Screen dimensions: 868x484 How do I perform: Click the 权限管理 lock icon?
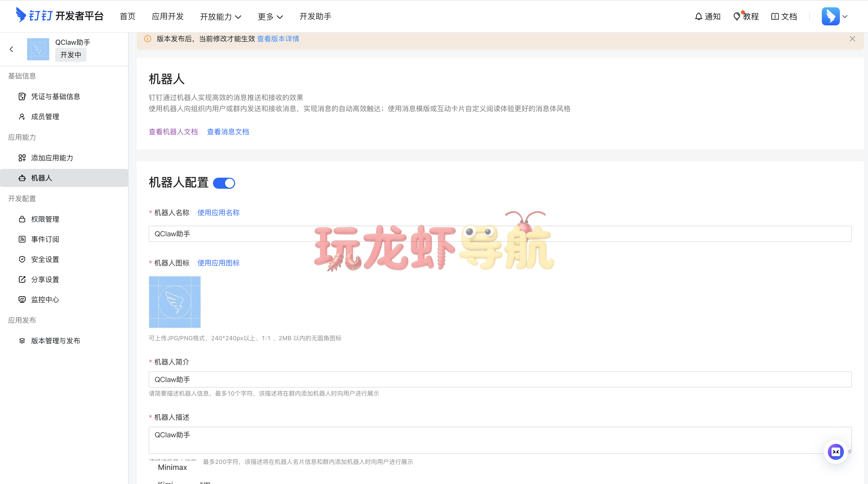[22, 219]
